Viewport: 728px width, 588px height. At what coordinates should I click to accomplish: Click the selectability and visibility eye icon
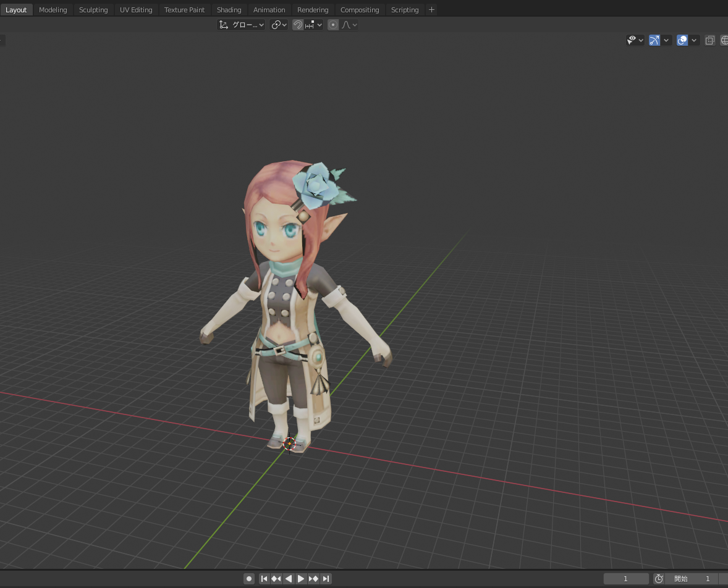coord(632,40)
